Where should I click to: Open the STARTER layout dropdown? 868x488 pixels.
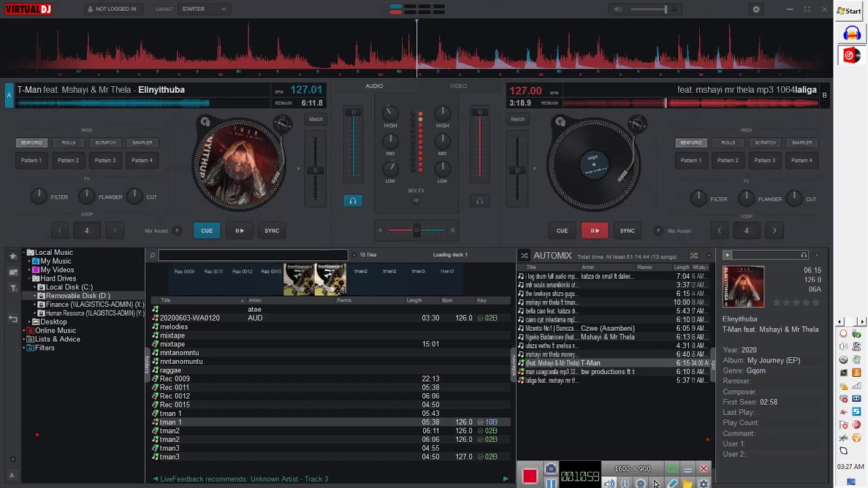(x=205, y=9)
